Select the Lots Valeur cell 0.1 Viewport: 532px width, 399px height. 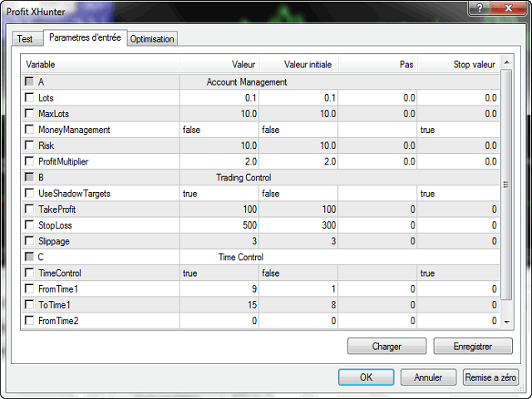[219, 98]
